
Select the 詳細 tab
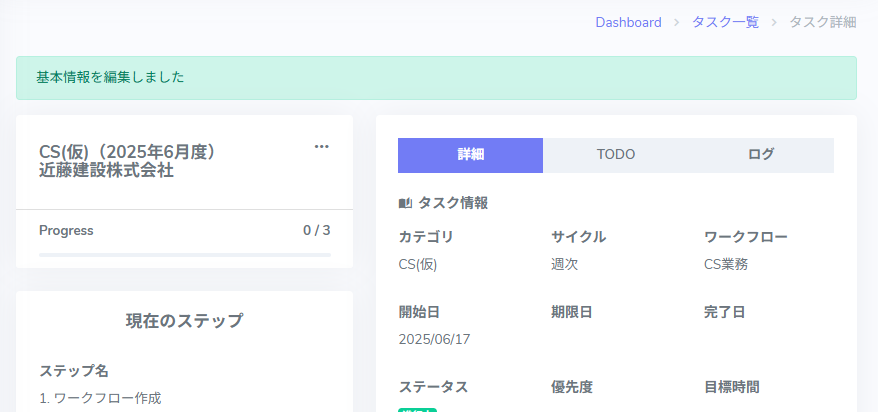470,155
